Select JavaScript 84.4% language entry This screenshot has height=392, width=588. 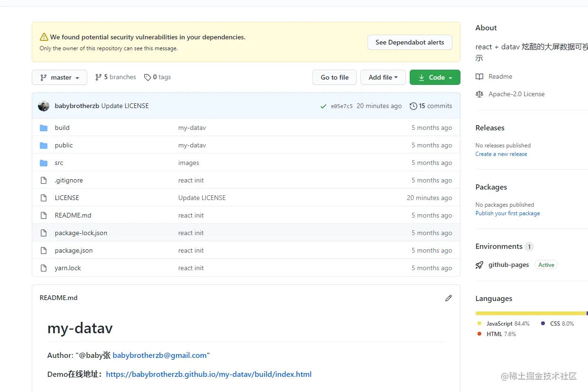click(504, 324)
